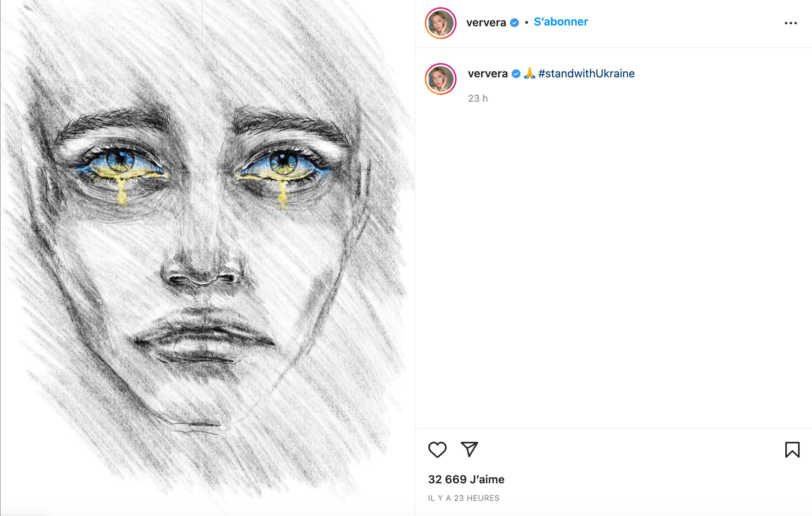This screenshot has width=812, height=516.
Task: Click the avatar beside the caption
Action: (441, 79)
